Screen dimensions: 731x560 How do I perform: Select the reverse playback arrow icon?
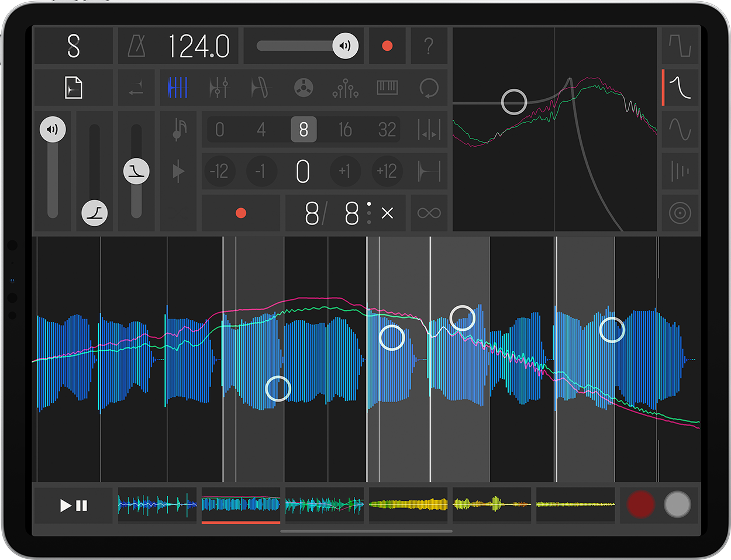(136, 88)
